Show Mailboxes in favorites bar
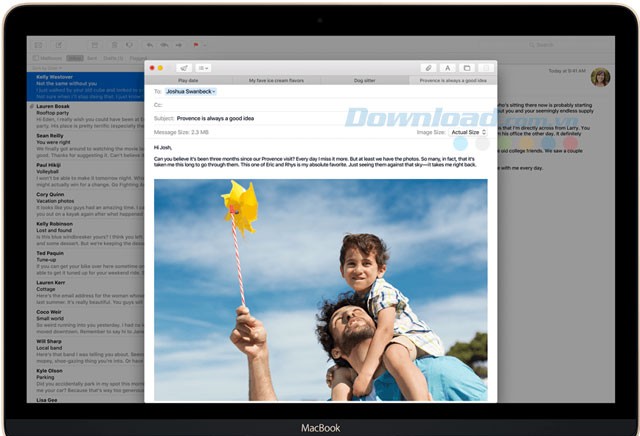This screenshot has width=640, height=436. (x=47, y=58)
